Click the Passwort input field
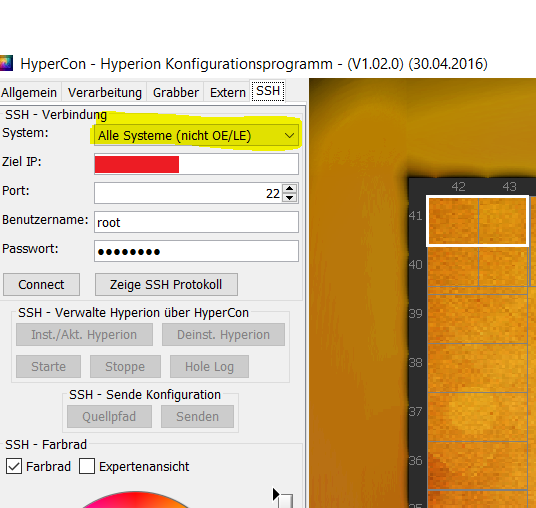 pyautogui.click(x=196, y=251)
